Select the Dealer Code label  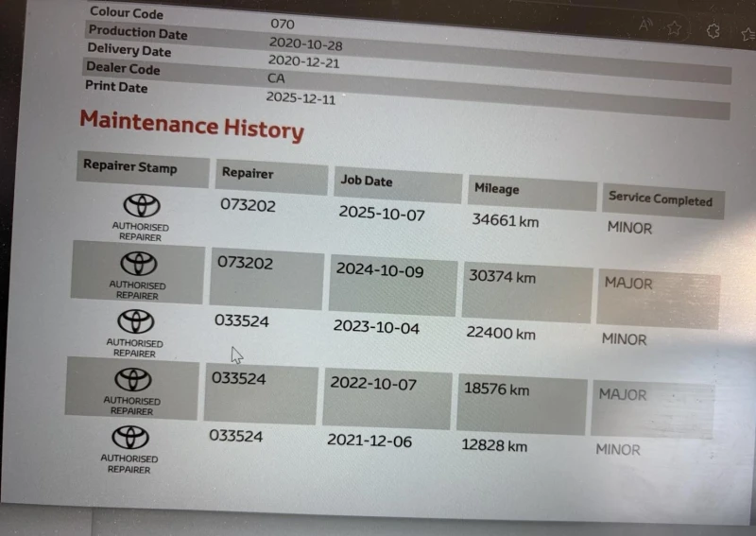[123, 68]
